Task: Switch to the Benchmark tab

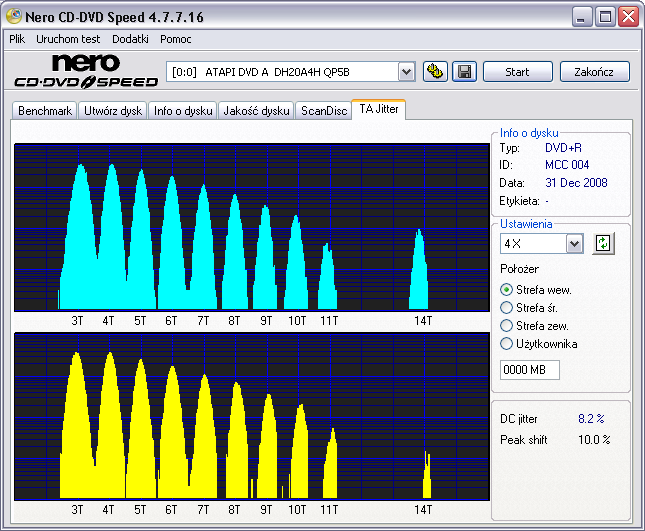Action: [x=45, y=111]
